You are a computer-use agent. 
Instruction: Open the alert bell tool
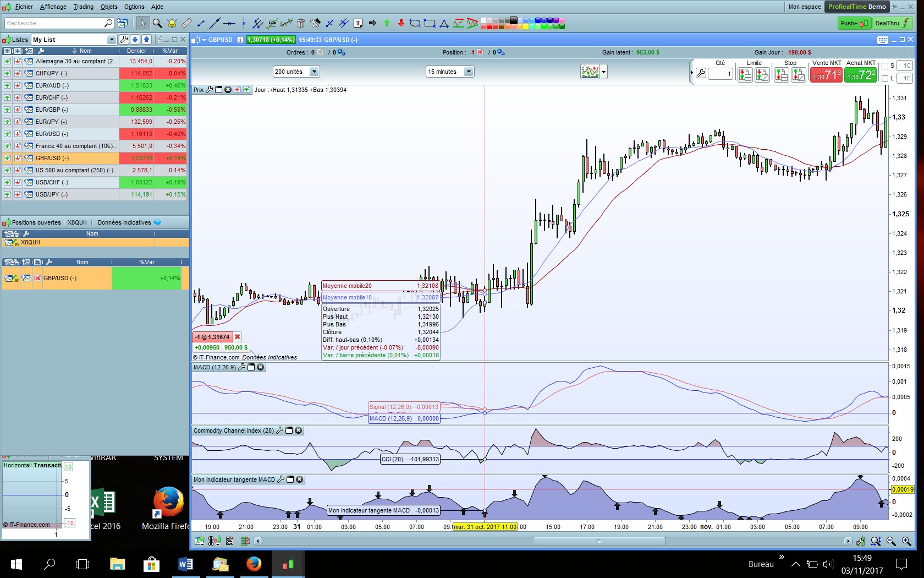(172, 23)
